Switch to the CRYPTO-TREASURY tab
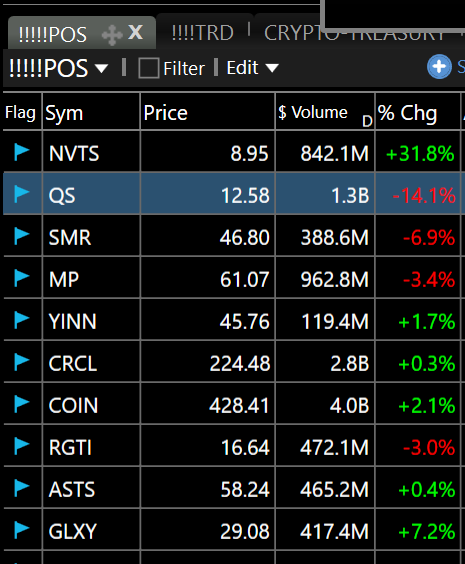 pos(355,33)
